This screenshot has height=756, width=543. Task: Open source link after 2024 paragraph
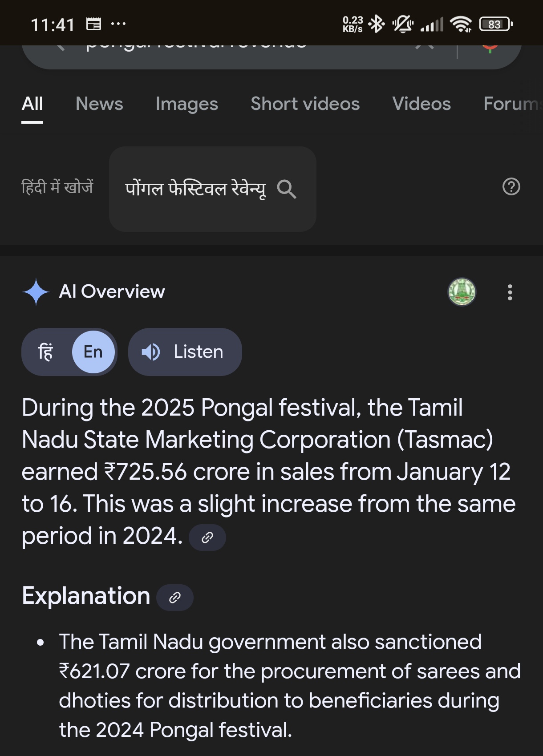pyautogui.click(x=207, y=538)
